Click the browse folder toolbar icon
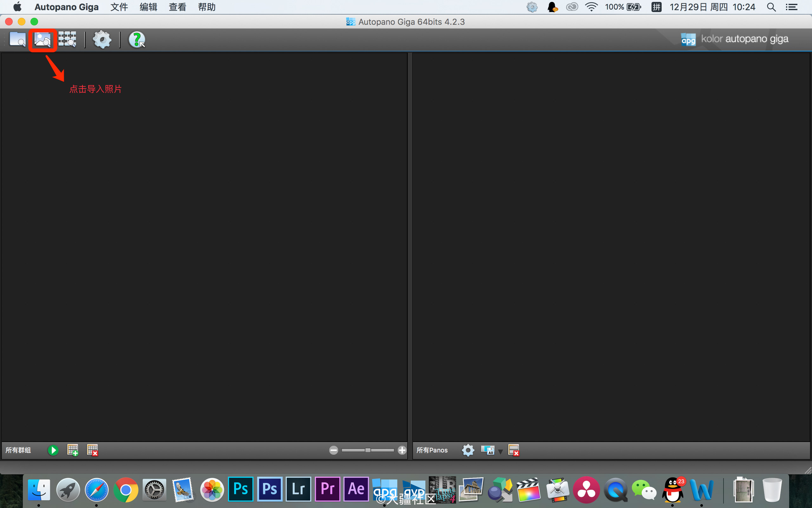 coord(17,39)
